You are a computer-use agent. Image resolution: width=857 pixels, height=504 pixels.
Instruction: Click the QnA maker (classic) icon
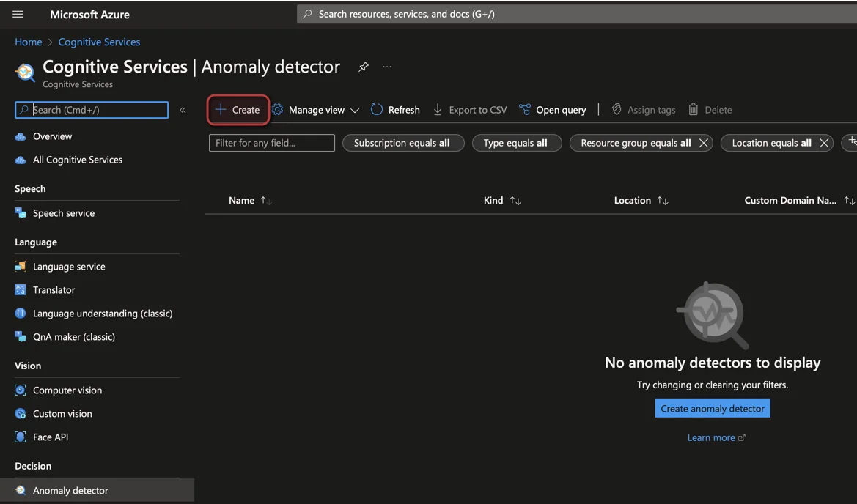click(21, 336)
